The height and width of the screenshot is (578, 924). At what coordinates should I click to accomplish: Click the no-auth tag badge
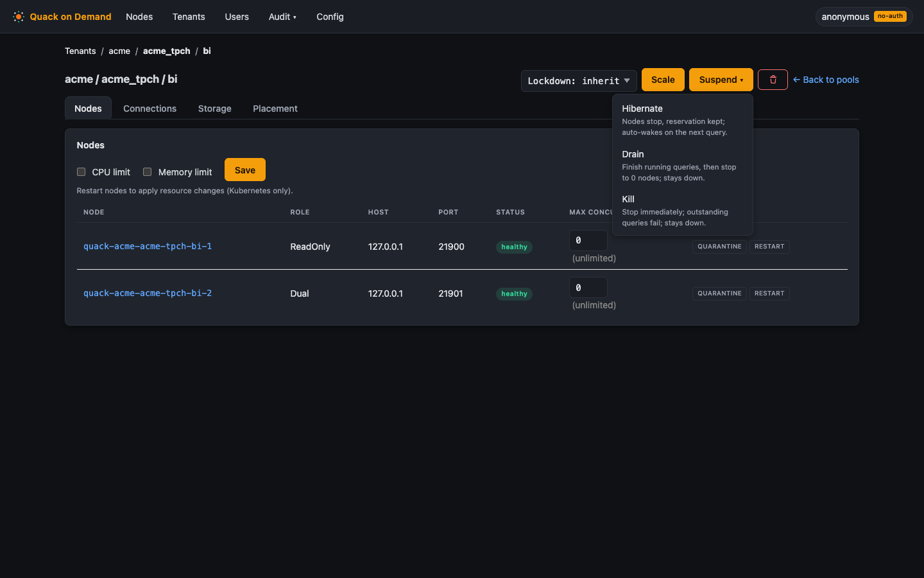(x=890, y=16)
